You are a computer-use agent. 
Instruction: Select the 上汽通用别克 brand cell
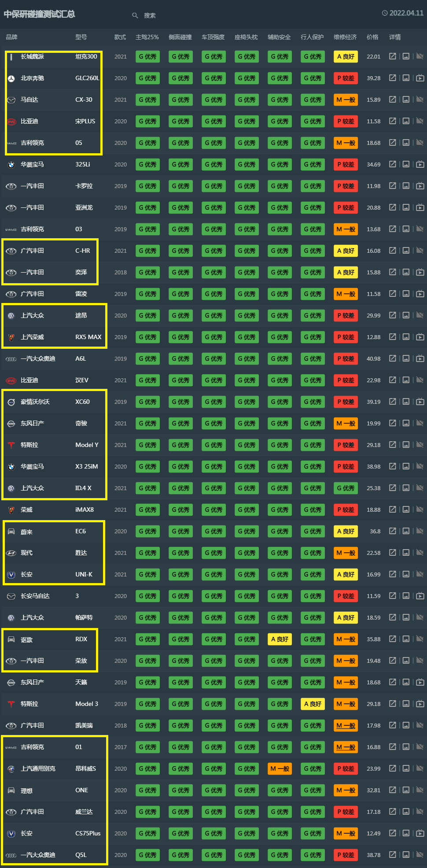pos(38,768)
